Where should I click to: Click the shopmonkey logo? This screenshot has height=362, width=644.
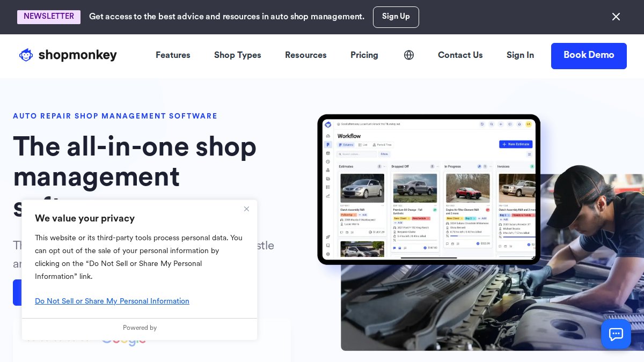[68, 55]
